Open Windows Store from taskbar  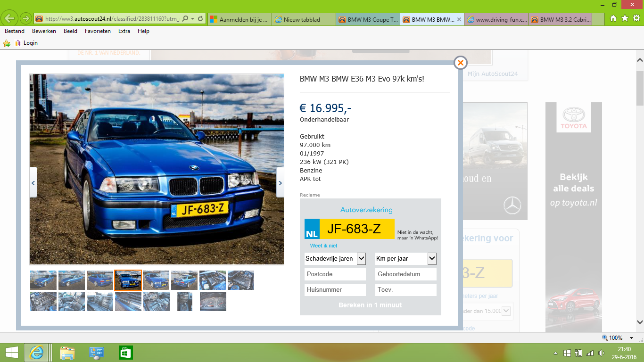click(x=126, y=353)
